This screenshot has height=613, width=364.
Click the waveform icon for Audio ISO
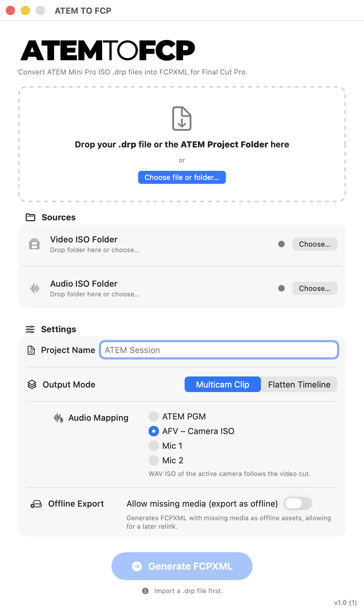(x=34, y=288)
